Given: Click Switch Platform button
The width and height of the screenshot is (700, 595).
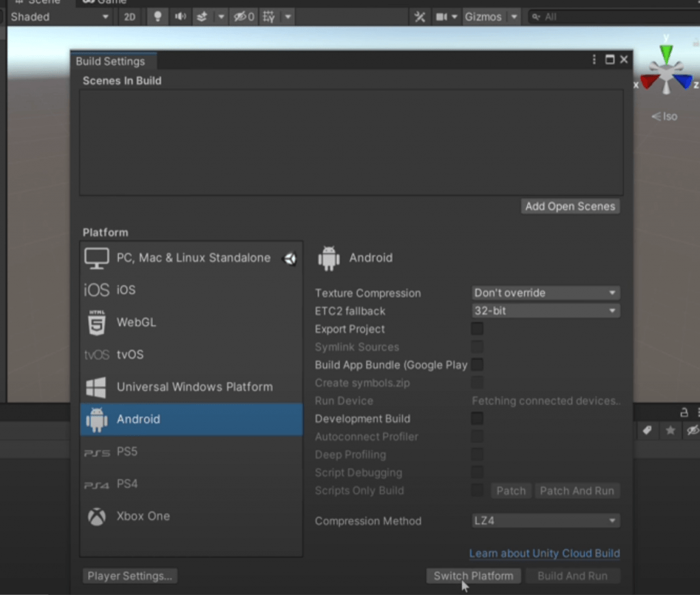Looking at the screenshot, I should coord(473,576).
